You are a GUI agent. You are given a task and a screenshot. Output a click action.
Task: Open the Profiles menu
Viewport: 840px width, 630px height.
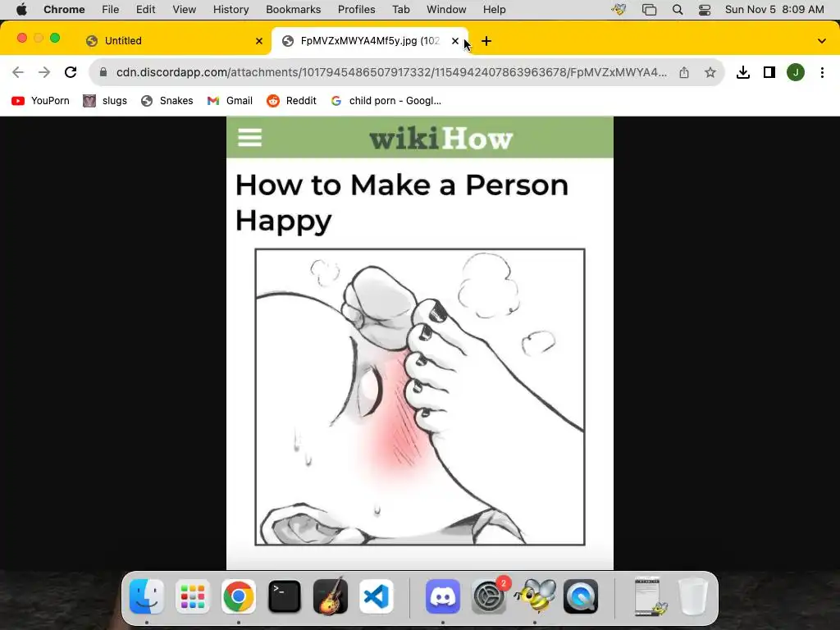[356, 10]
